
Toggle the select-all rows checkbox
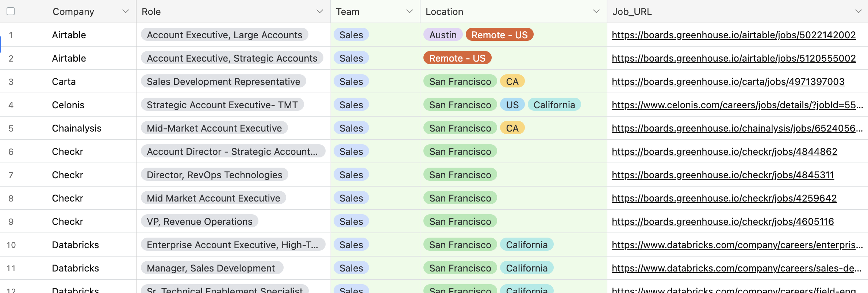click(x=11, y=11)
